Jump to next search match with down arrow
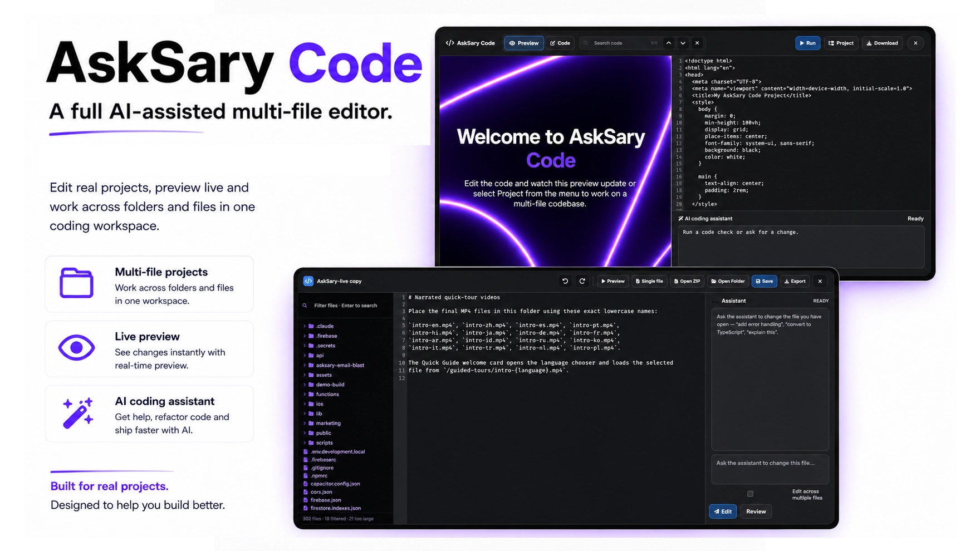980x551 pixels. (x=683, y=43)
